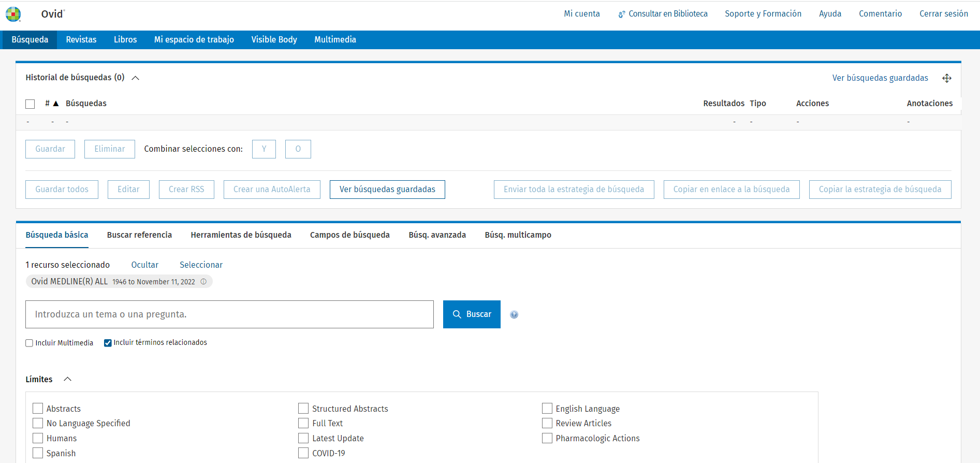Click the sort arrow in the # column
Image resolution: width=980 pixels, height=463 pixels.
coord(56,104)
